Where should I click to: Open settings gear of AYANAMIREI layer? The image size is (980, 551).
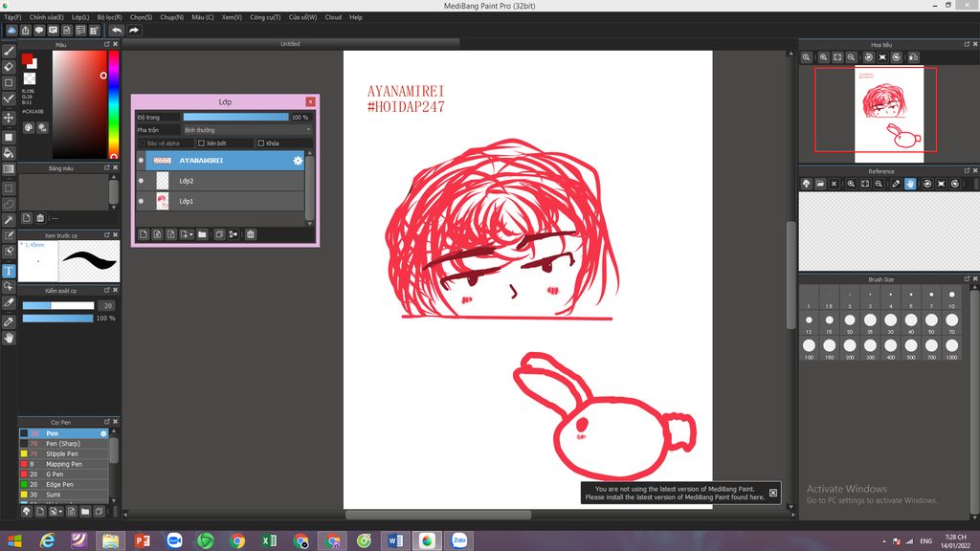click(298, 161)
